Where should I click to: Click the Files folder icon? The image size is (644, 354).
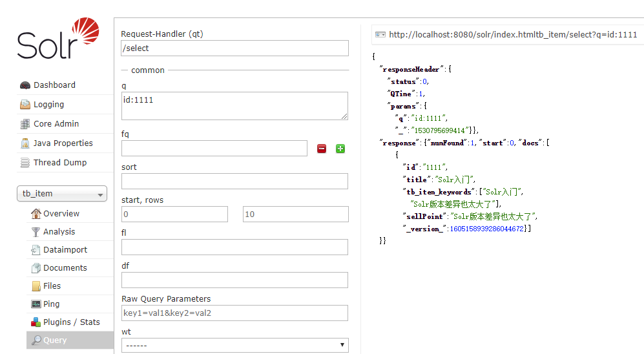pyautogui.click(x=36, y=286)
